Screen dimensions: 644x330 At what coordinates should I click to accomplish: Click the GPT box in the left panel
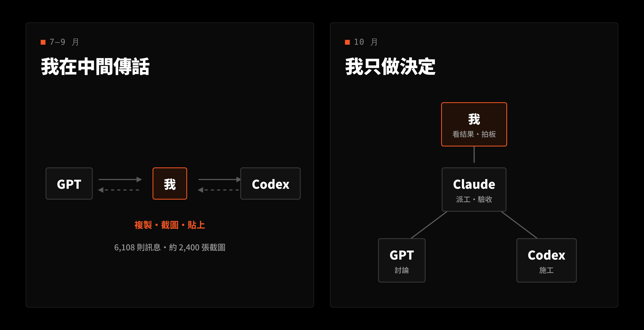pos(69,184)
